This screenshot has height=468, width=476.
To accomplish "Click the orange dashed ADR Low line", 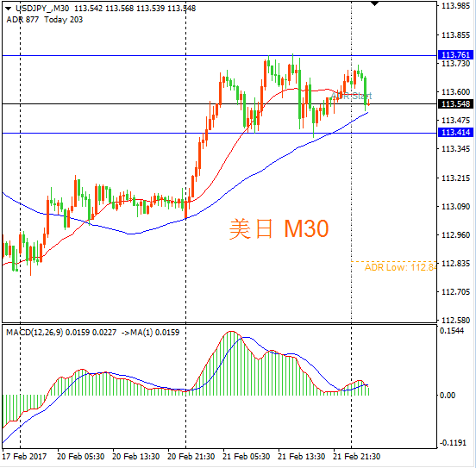I will point(394,261).
